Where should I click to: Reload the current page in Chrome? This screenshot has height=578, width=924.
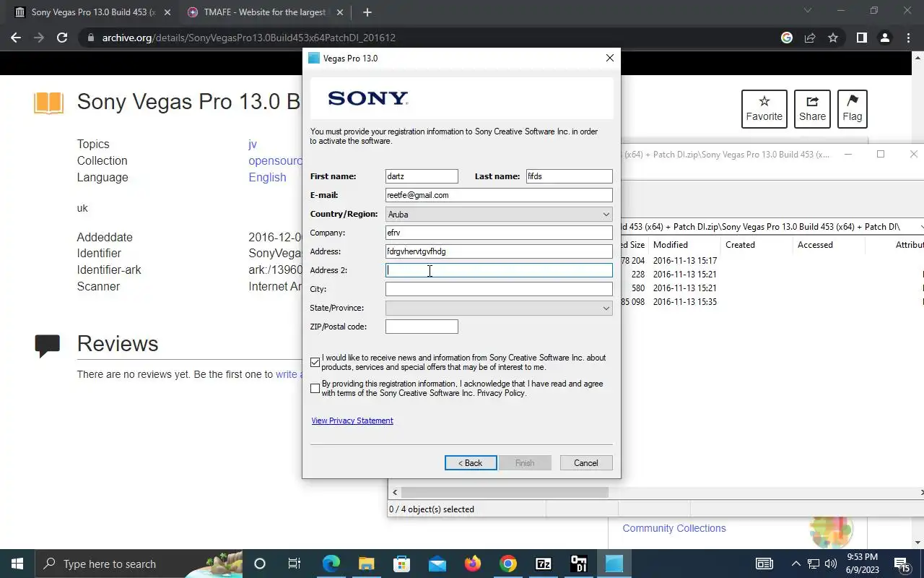[x=62, y=38]
